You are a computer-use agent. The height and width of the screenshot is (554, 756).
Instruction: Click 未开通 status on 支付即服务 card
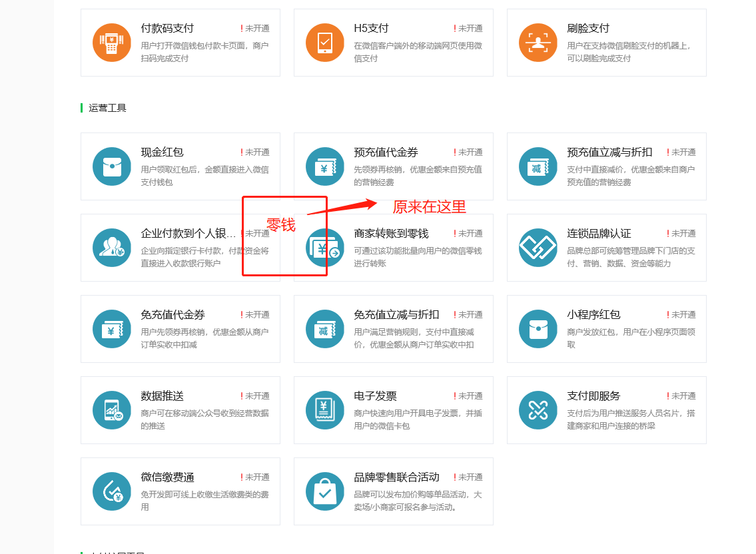[681, 396]
